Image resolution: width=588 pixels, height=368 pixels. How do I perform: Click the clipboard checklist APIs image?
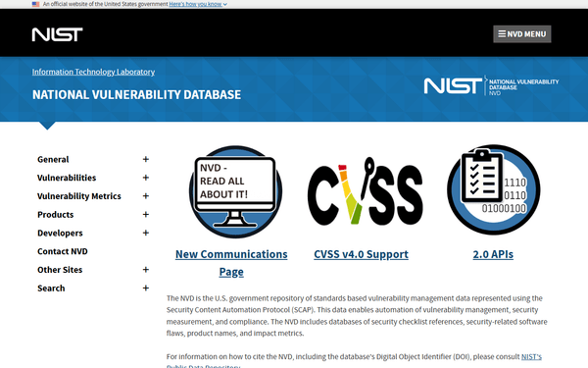(494, 189)
